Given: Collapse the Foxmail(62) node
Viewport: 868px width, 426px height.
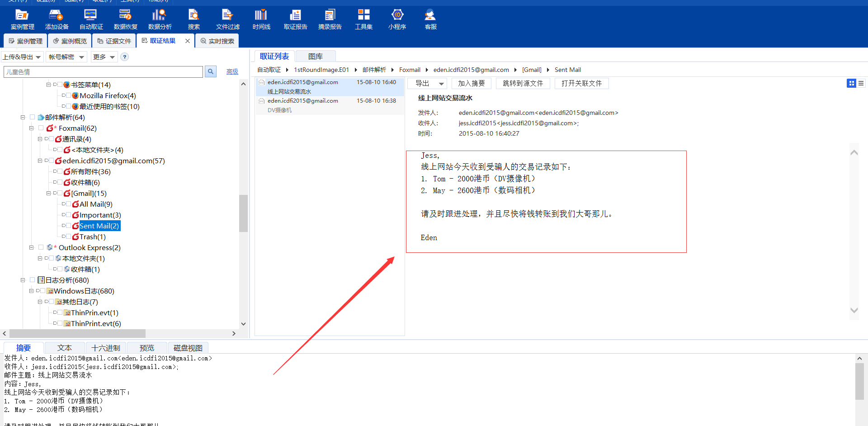Looking at the screenshot, I should [x=31, y=128].
